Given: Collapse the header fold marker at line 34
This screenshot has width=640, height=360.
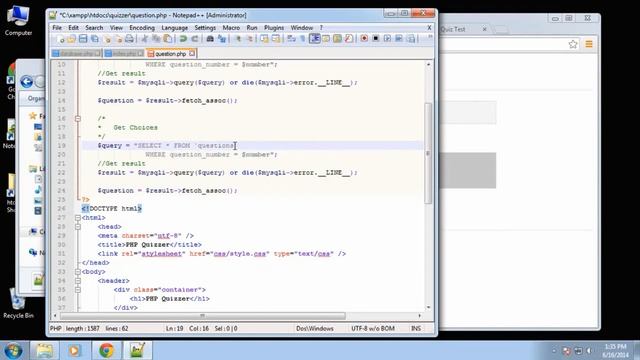Looking at the screenshot, I should (x=78, y=281).
